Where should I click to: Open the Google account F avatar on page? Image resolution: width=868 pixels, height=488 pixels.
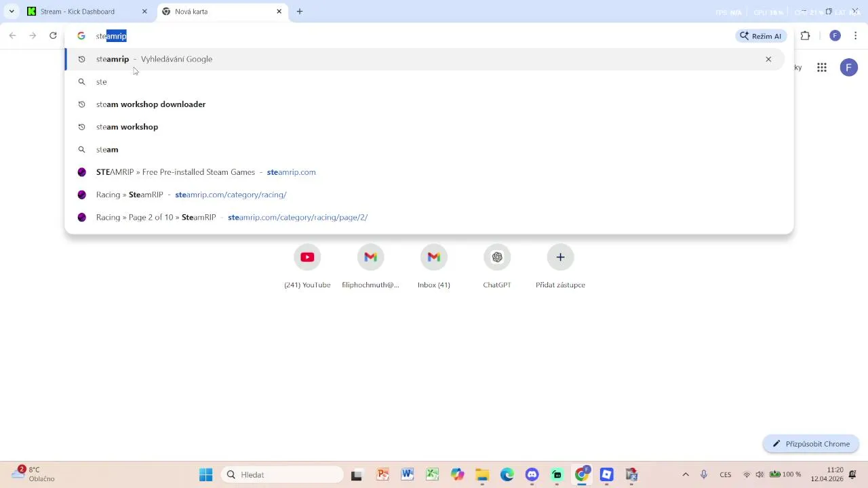849,67
